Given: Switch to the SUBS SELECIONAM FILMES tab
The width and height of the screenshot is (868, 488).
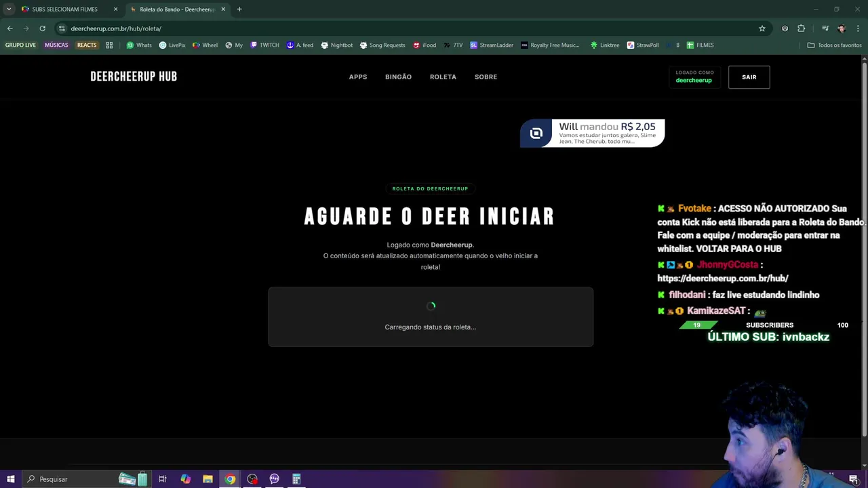Looking at the screenshot, I should [x=65, y=9].
